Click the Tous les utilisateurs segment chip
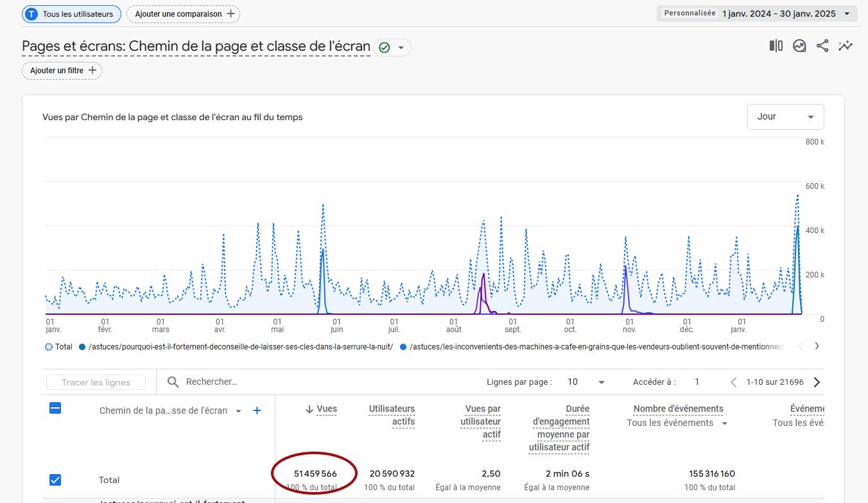 pos(71,14)
